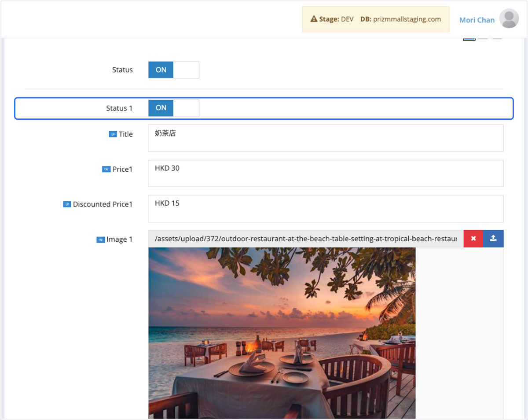The image size is (528, 420).
Task: Click the 'Status 1' label text
Action: [119, 108]
